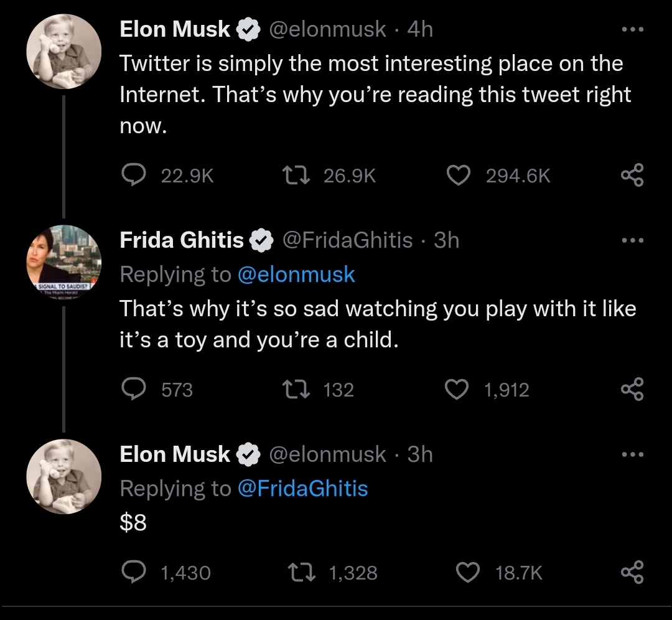
Task: Share Frida Ghitis's reply
Action: pos(632,390)
